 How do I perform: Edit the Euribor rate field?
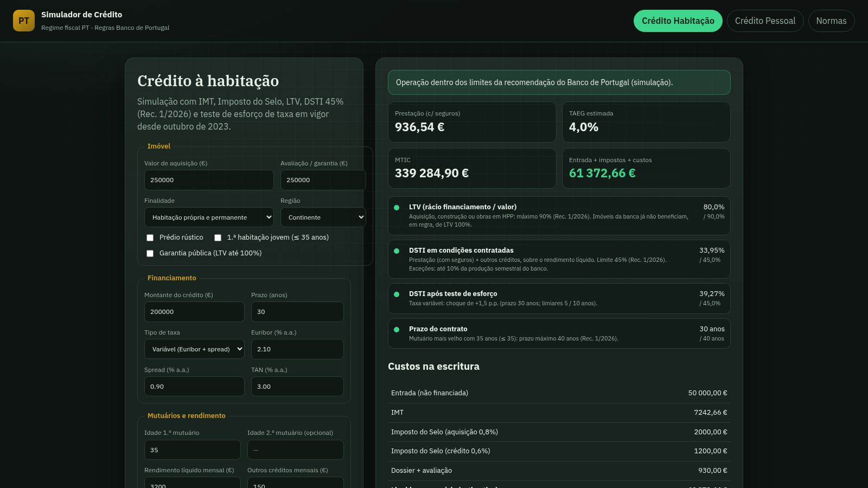pos(297,349)
